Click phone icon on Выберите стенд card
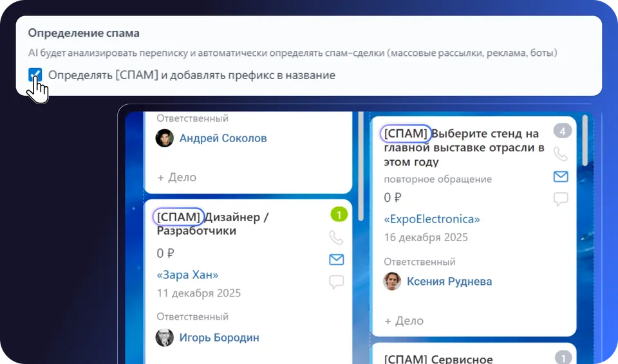 click(x=561, y=154)
